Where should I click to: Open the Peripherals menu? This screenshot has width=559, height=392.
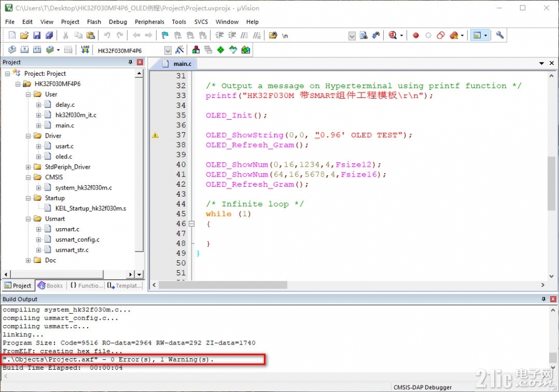[149, 22]
